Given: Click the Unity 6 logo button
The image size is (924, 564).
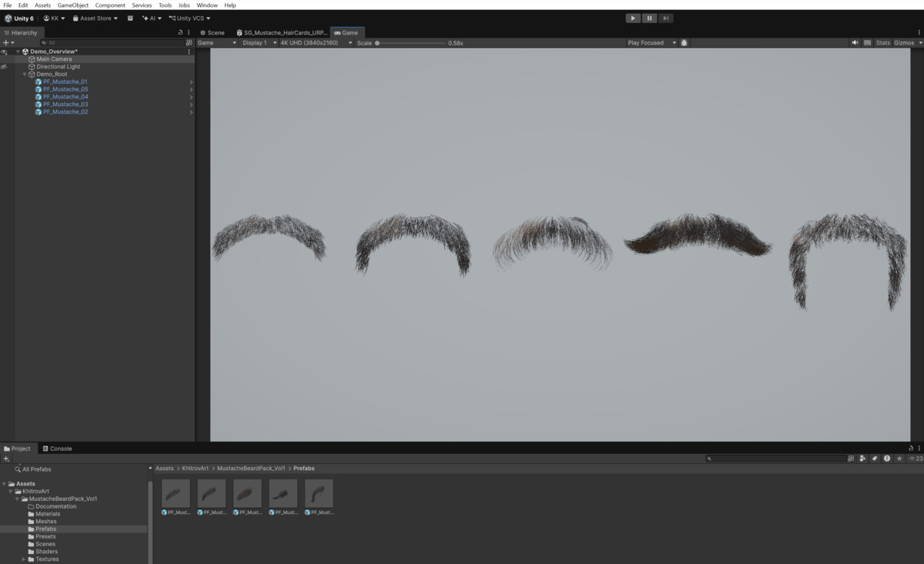Looking at the screenshot, I should pyautogui.click(x=19, y=18).
